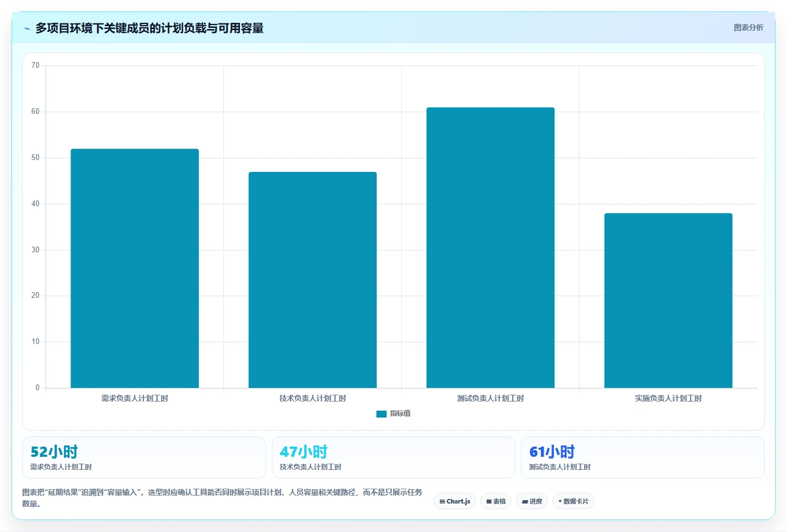The height and width of the screenshot is (532, 787).
Task: Click the 数据卡片 tag chip
Action: coord(573,501)
